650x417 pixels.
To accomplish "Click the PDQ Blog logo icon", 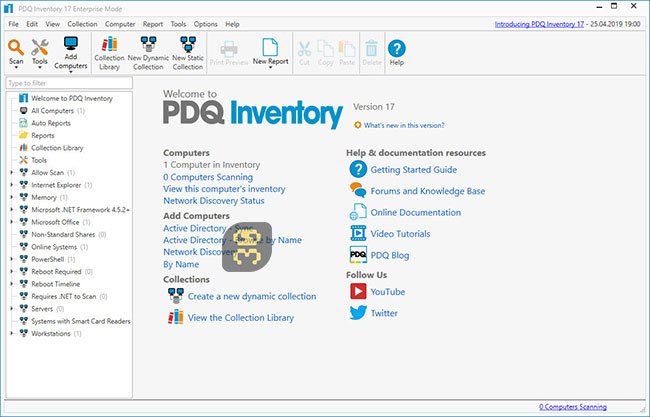I will (x=358, y=255).
